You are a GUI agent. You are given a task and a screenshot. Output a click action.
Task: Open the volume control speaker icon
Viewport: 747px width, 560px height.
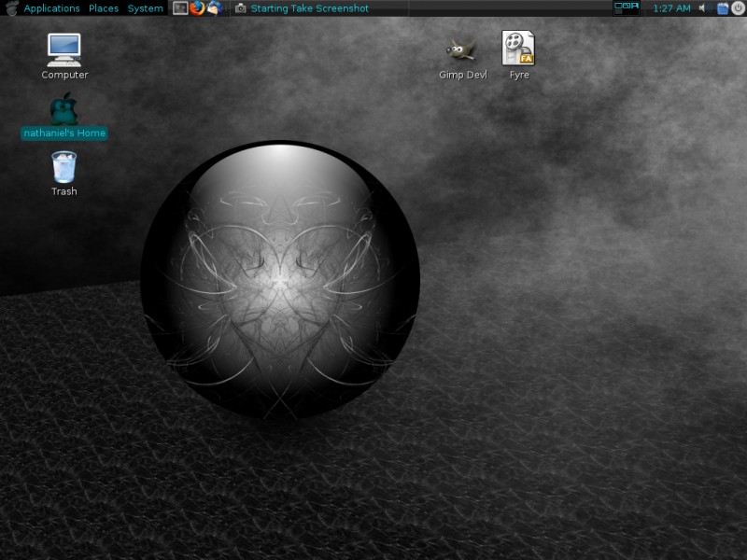pos(704,8)
